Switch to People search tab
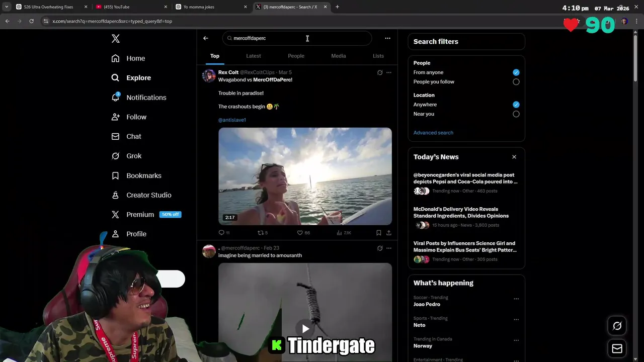This screenshot has width=644, height=362. 296,56
